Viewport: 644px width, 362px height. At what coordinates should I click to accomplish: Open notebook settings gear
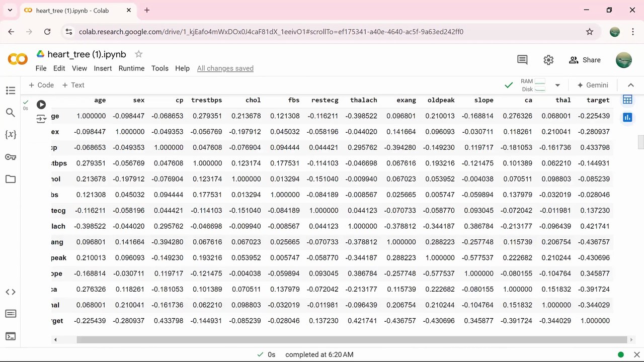pyautogui.click(x=548, y=60)
